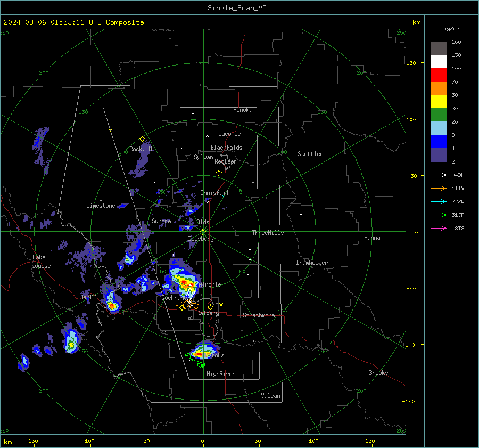Viewport: 479px width, 448px height.
Task: Click the blue 8 legend swatch
Action: tap(439, 142)
